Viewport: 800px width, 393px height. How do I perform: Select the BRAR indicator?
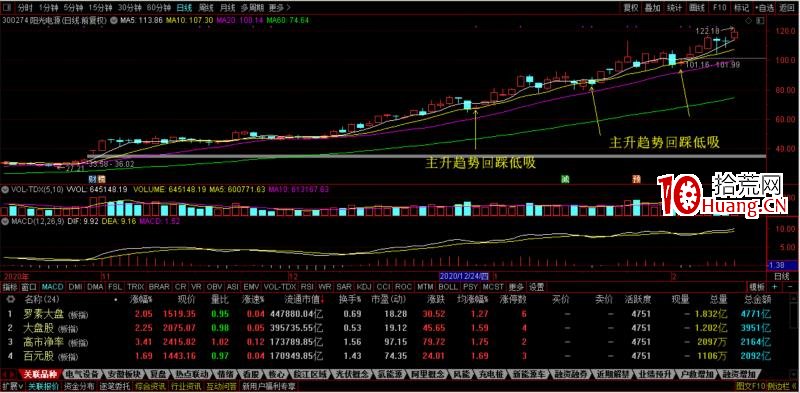pyautogui.click(x=159, y=287)
